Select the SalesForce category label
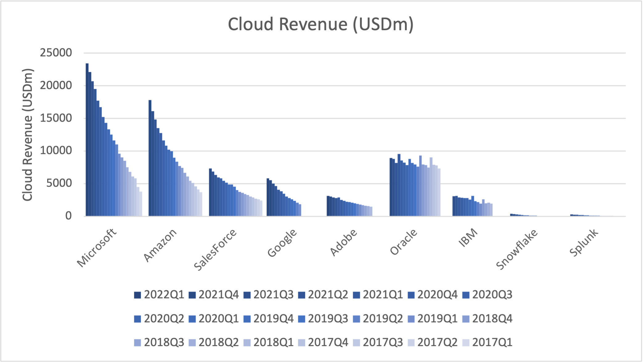This screenshot has width=644, height=364. [x=215, y=250]
